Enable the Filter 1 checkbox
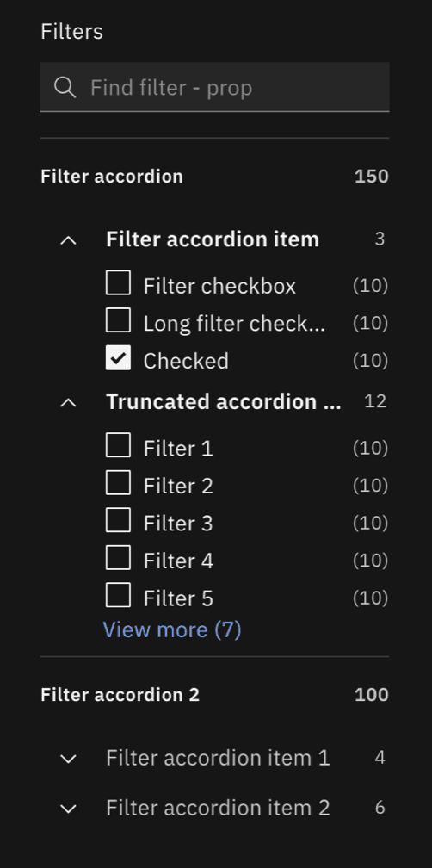Screen dimensions: 432x868 pyautogui.click(x=119, y=446)
